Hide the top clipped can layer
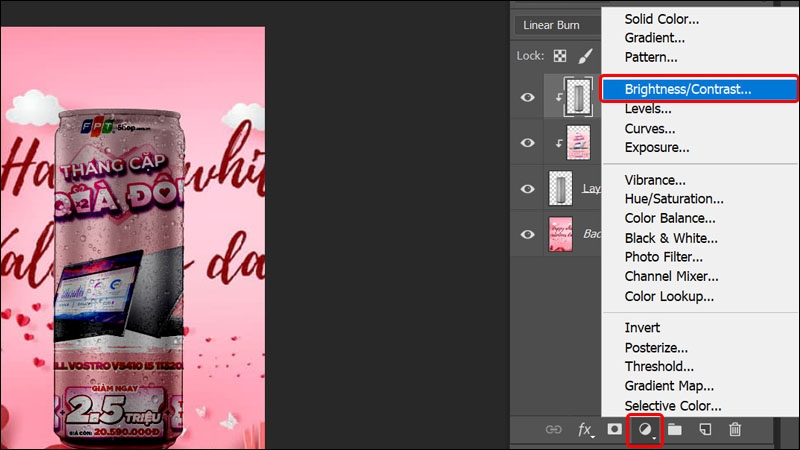This screenshot has height=450, width=800. pyautogui.click(x=528, y=97)
